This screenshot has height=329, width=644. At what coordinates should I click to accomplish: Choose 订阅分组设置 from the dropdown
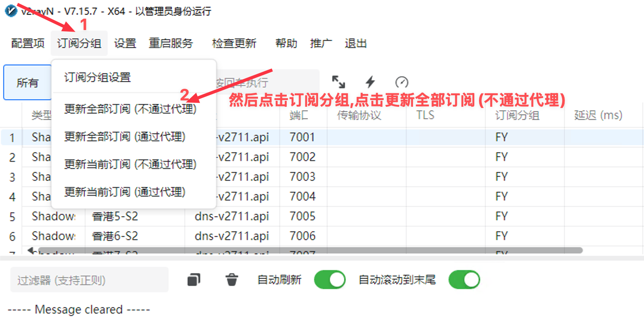pyautogui.click(x=97, y=78)
